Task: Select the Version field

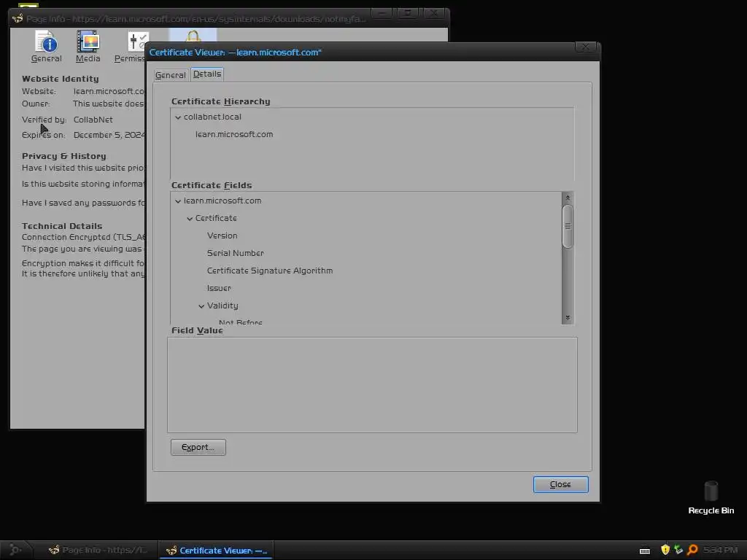Action: tap(222, 236)
